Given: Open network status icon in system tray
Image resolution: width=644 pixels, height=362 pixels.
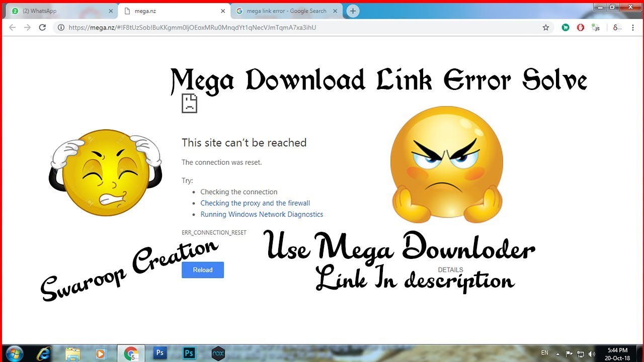Looking at the screenshot, I should [x=581, y=354].
